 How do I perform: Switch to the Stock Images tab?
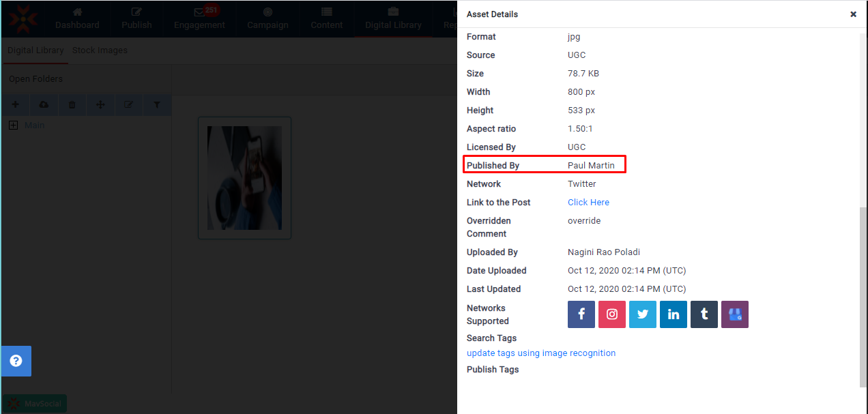click(100, 50)
